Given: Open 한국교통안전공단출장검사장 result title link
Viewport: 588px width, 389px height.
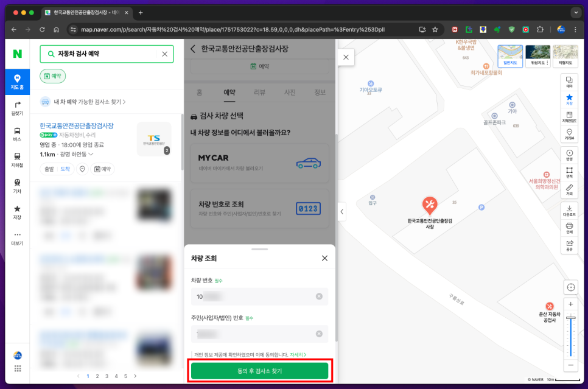Looking at the screenshot, I should click(77, 125).
